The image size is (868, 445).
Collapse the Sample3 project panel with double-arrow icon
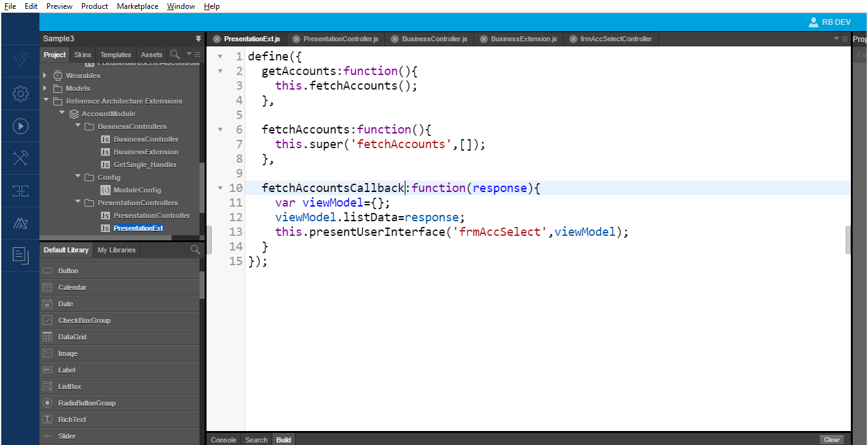[198, 39]
